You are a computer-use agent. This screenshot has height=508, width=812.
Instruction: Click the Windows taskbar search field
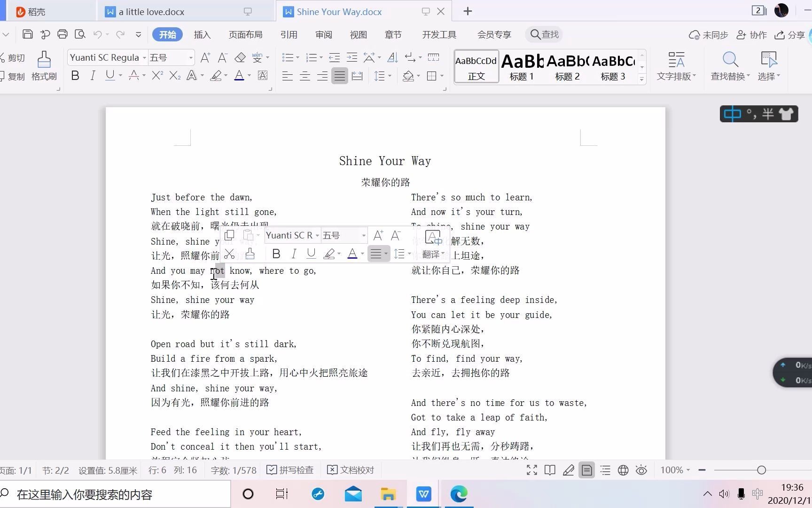click(115, 494)
